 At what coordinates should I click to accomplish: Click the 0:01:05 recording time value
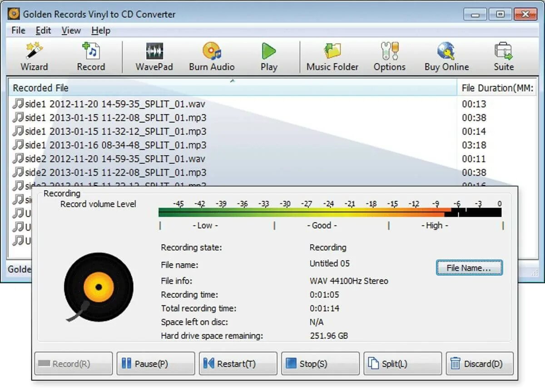pyautogui.click(x=324, y=294)
